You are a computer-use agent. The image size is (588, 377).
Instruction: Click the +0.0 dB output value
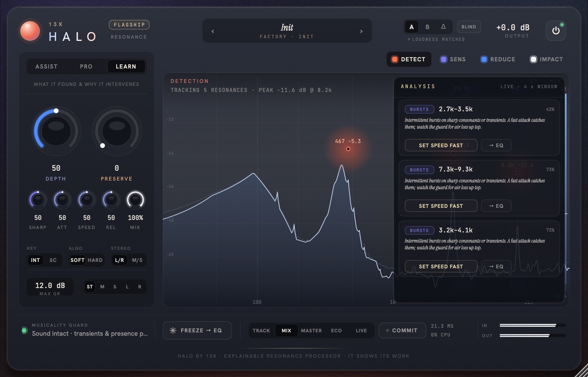pos(513,28)
